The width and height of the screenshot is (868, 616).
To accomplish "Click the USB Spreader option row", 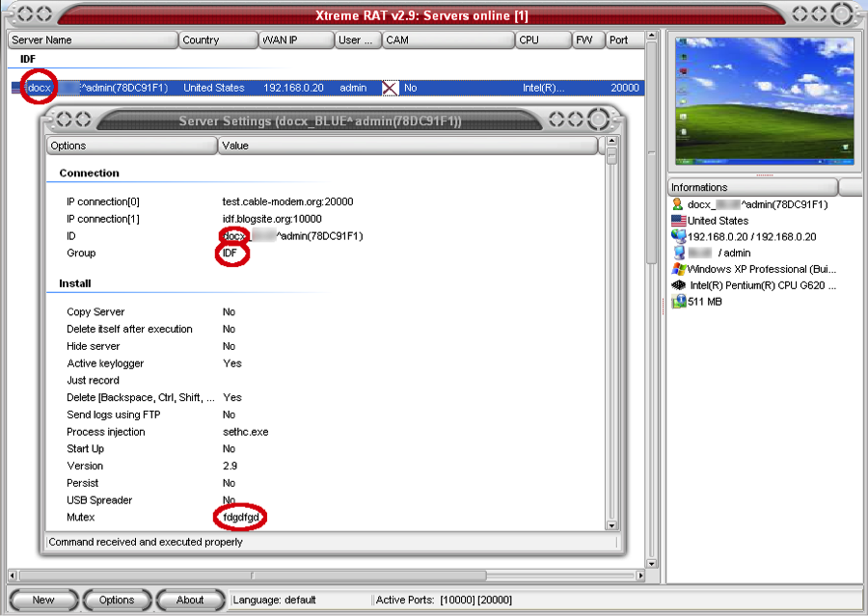I will coord(327,500).
